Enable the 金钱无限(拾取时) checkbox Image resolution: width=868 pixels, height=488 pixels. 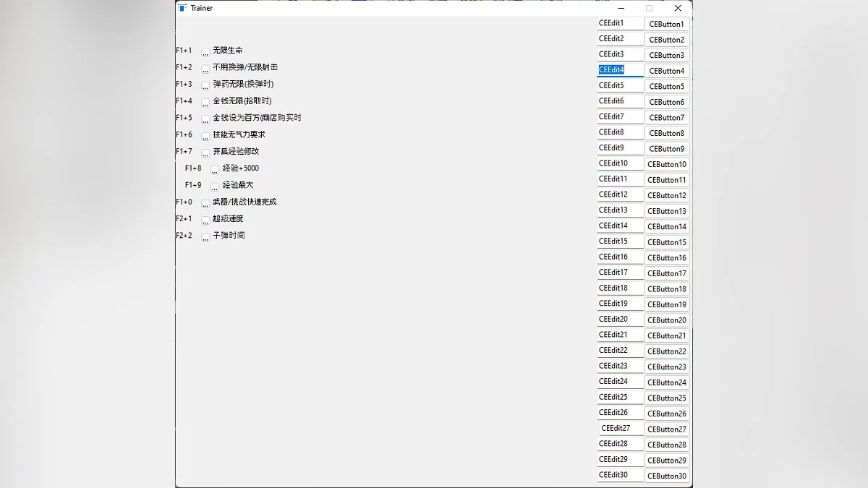click(x=205, y=102)
